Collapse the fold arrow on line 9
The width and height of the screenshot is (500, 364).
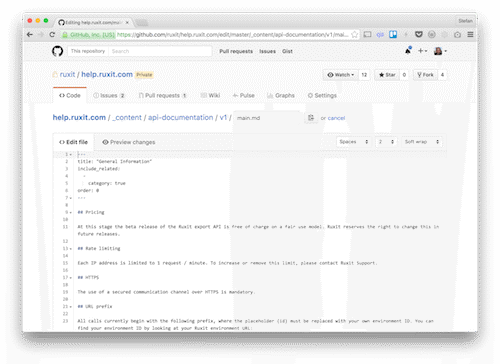[x=71, y=212]
